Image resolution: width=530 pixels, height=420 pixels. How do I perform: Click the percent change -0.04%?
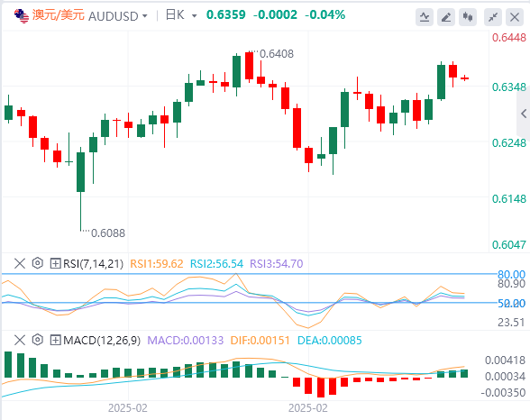point(324,14)
